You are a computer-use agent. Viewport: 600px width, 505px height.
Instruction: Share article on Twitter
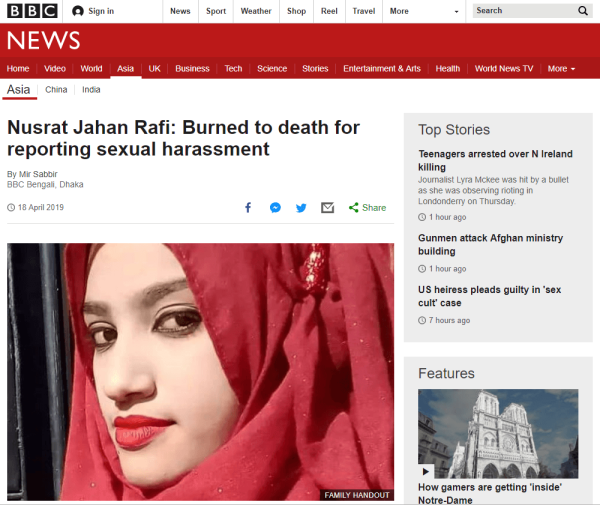301,208
